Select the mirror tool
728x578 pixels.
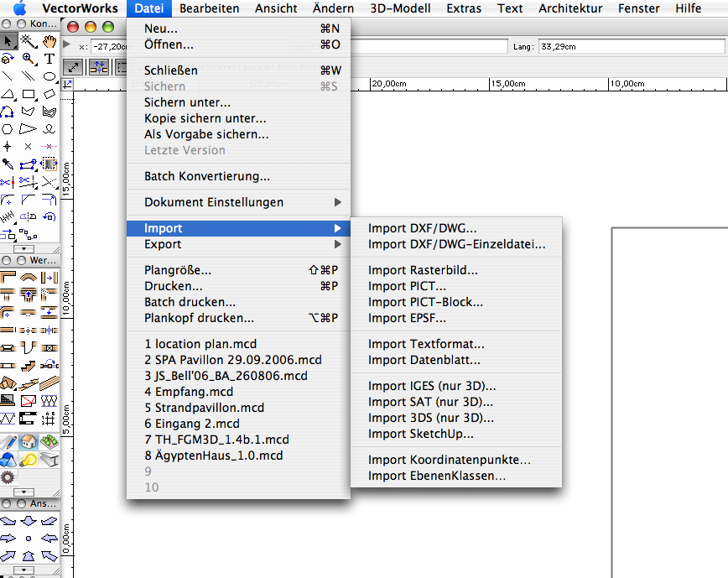coord(29,216)
